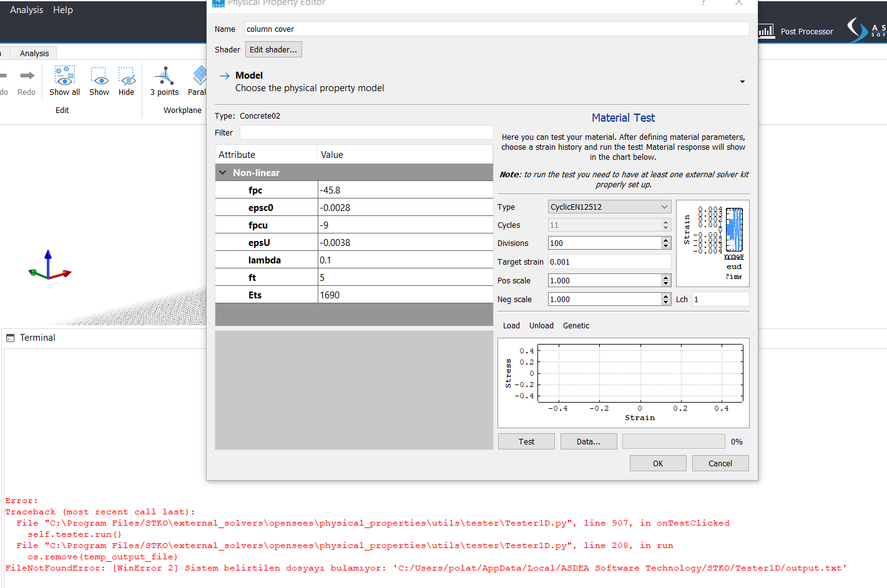
Task: Click the Post Processor label
Action: click(806, 32)
